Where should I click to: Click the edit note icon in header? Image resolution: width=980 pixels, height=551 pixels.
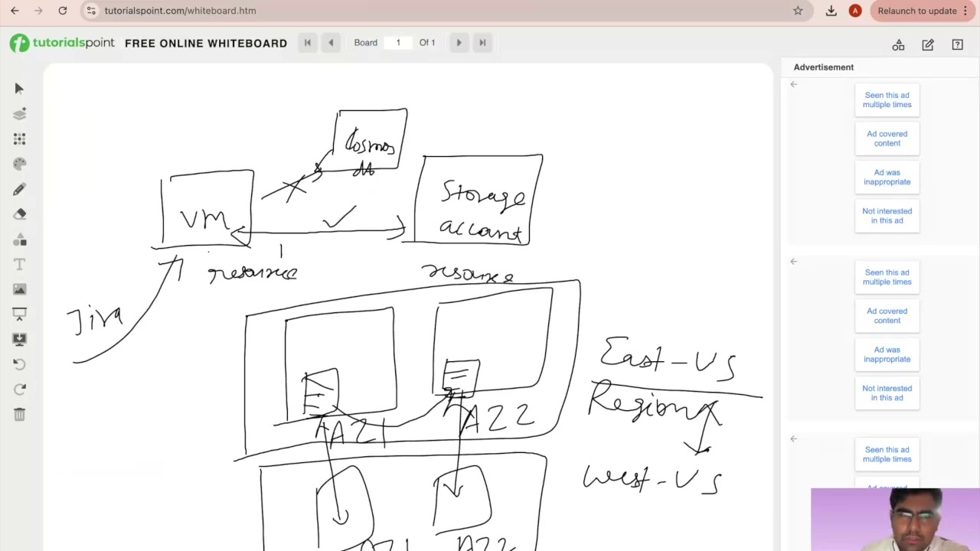click(x=928, y=45)
